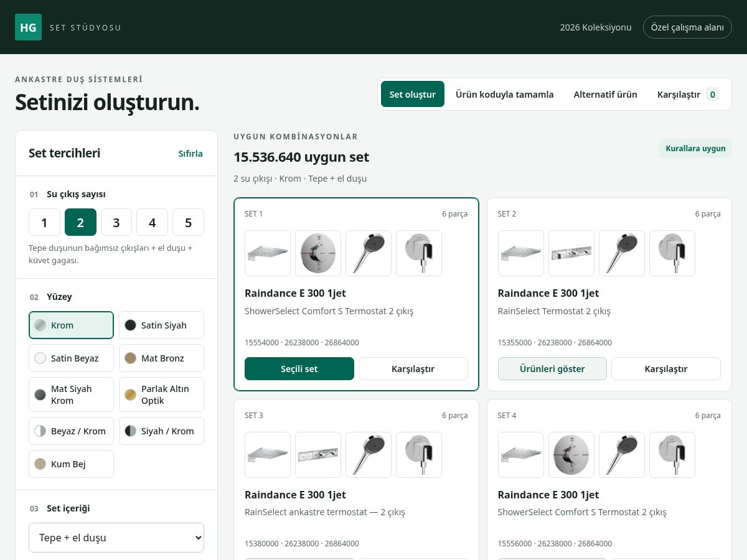
Task: Open round thermostat thumbnail in Set 4
Action: pyautogui.click(x=571, y=455)
